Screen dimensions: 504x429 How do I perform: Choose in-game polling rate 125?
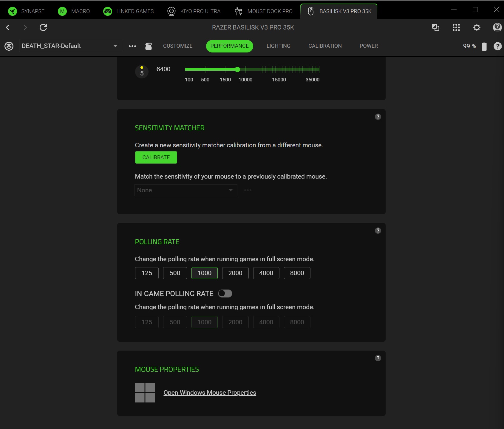click(x=147, y=322)
